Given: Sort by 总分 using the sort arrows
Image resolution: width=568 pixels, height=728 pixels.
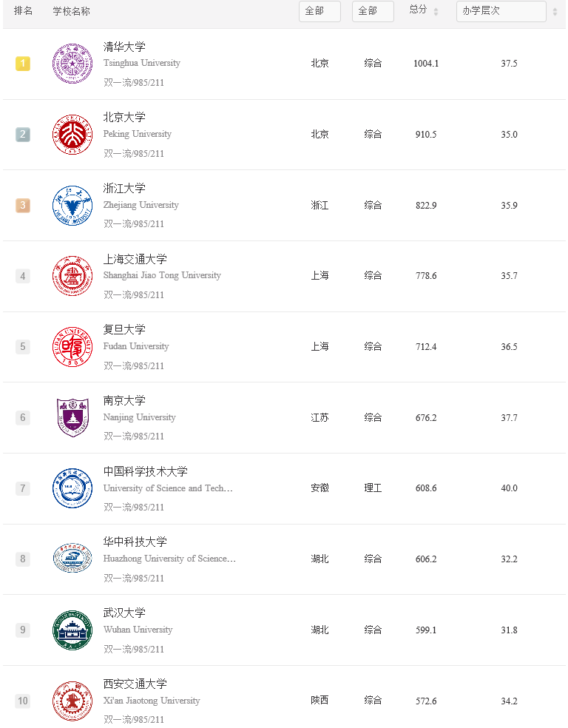Looking at the screenshot, I should pos(436,12).
